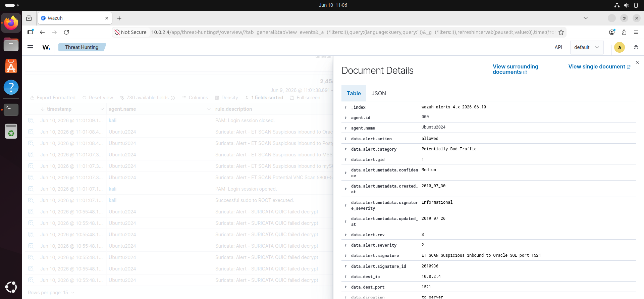
Task: Open Firefox account icon
Action: click(x=612, y=32)
